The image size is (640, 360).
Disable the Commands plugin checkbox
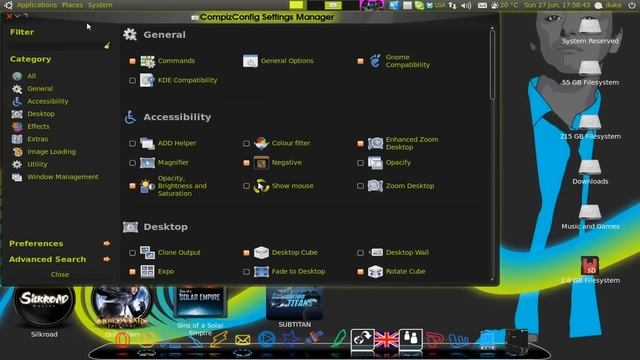point(132,61)
